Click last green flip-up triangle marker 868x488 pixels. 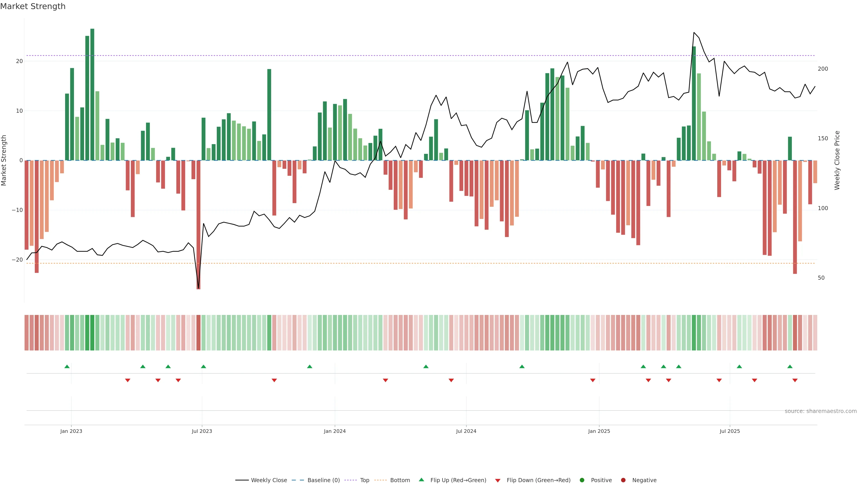[x=790, y=366]
